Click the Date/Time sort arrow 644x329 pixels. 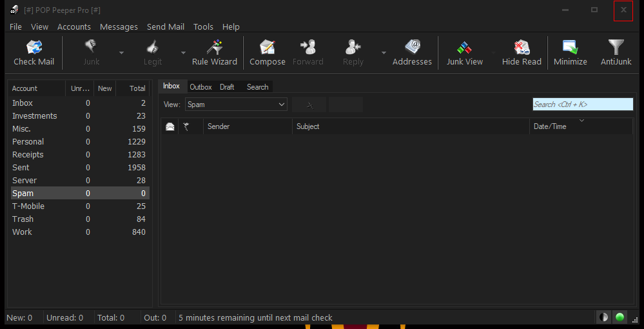[581, 121]
